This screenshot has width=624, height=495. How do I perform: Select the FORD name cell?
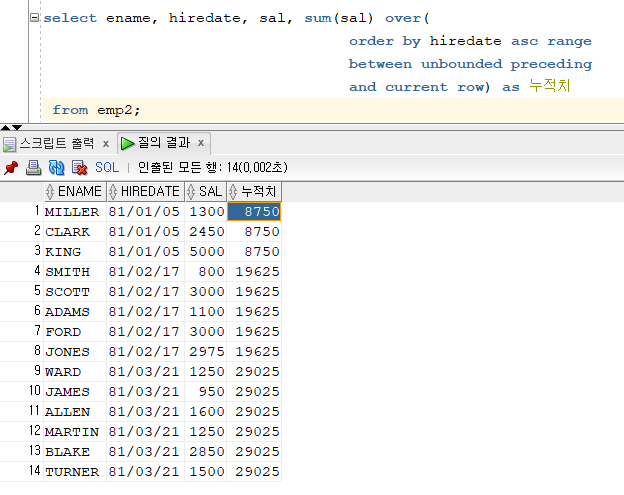click(75, 331)
